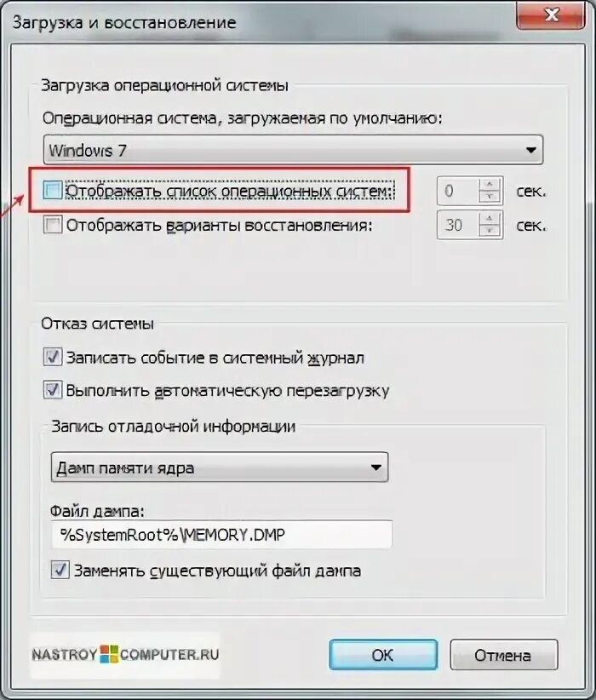
Task: Click the Файл дампа path field
Action: 222,534
